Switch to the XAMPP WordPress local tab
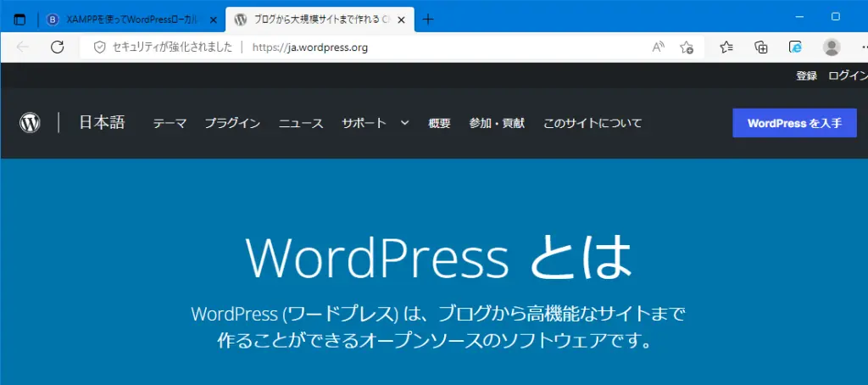The image size is (868, 385). [133, 20]
